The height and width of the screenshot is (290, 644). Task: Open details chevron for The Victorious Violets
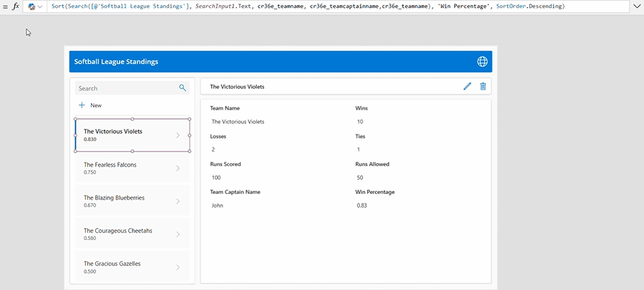[177, 135]
